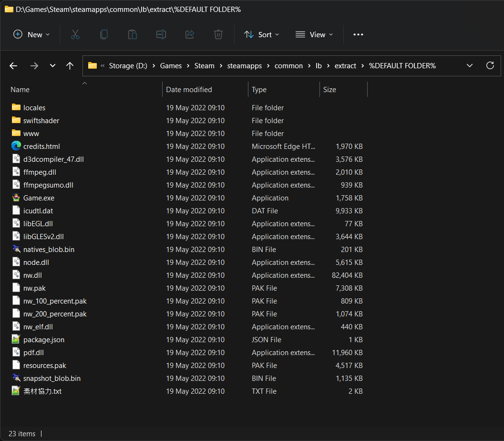The image size is (504, 441).
Task: Sort files by Size column header
Action: 330,90
